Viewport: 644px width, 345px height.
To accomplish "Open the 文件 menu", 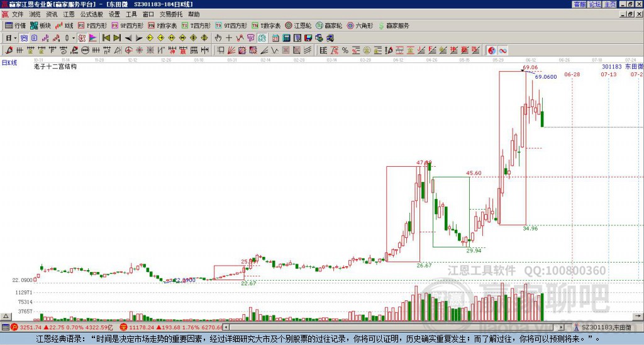I will coord(18,14).
